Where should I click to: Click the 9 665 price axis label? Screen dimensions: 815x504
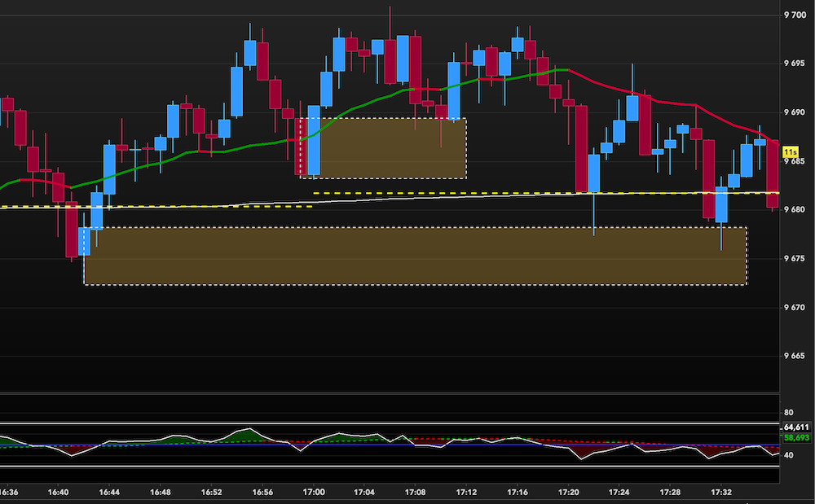pos(795,356)
